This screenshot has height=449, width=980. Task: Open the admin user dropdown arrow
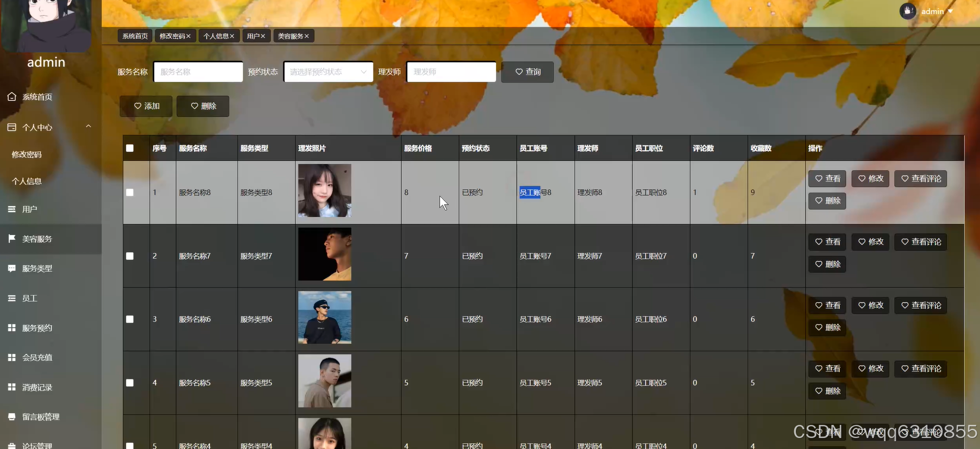(x=950, y=11)
